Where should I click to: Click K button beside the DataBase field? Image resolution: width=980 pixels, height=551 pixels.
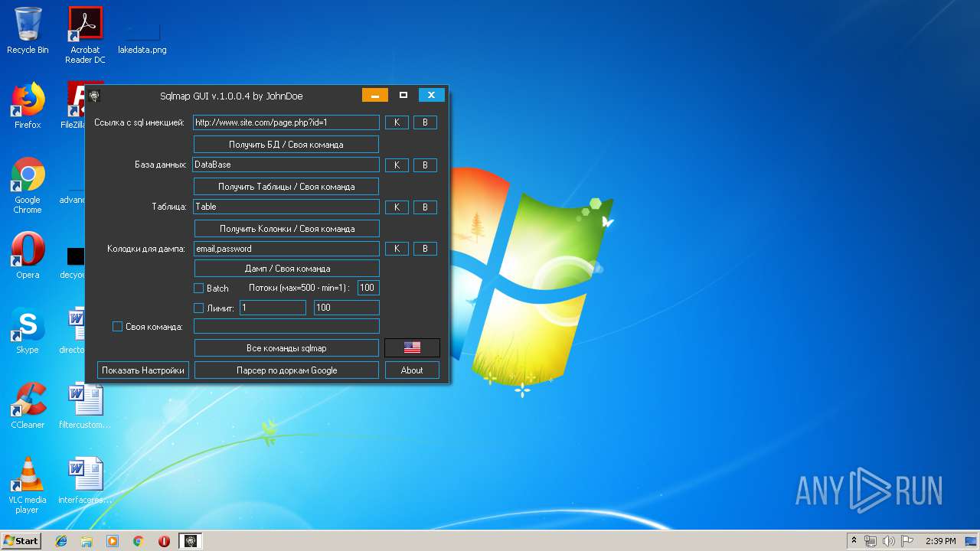[x=397, y=165]
